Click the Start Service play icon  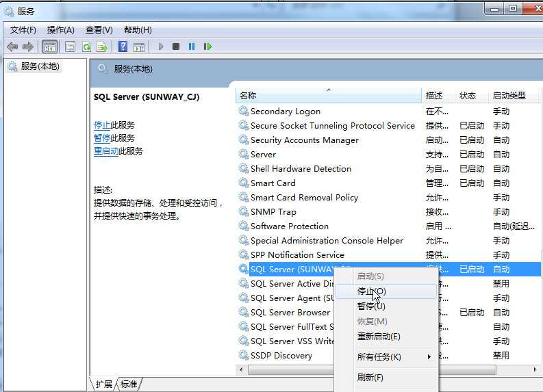point(161,47)
